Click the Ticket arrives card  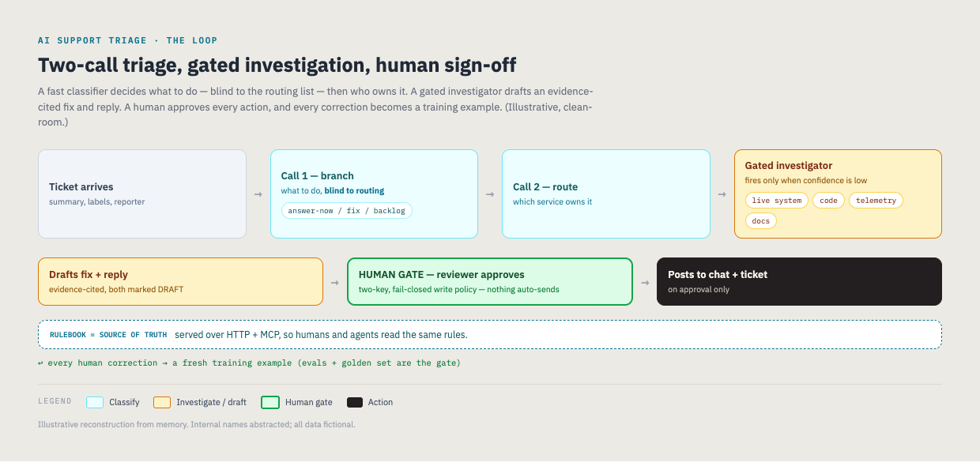[x=142, y=194]
